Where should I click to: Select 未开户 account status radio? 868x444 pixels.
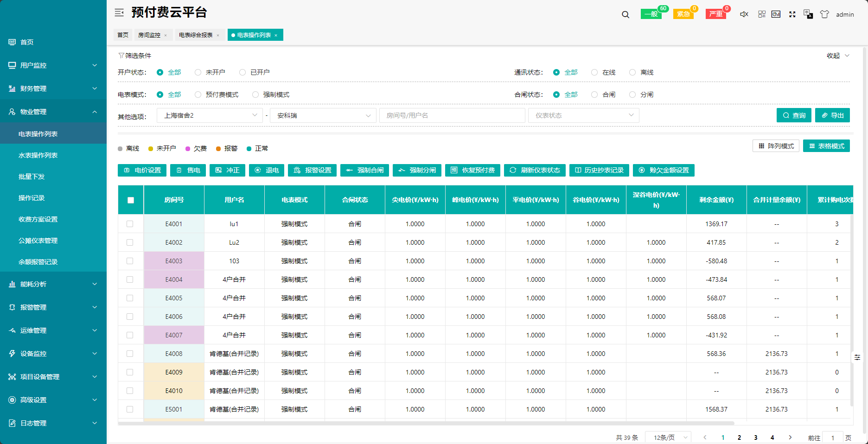(198, 72)
